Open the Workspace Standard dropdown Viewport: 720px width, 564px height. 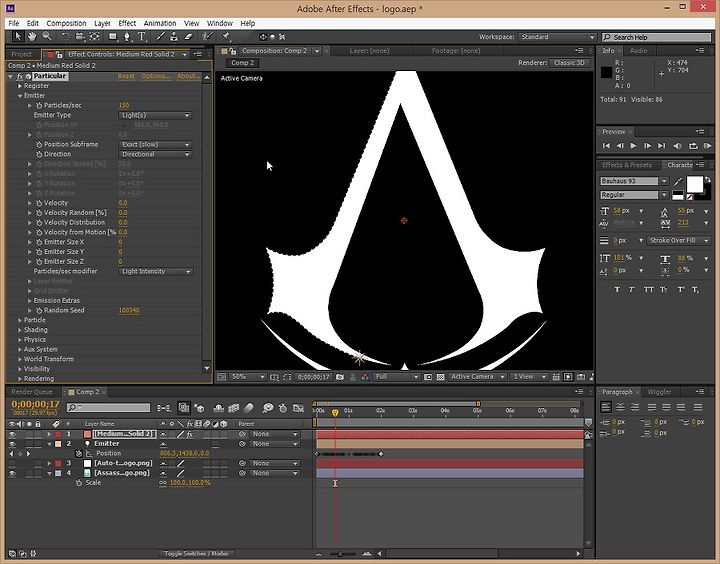point(557,37)
